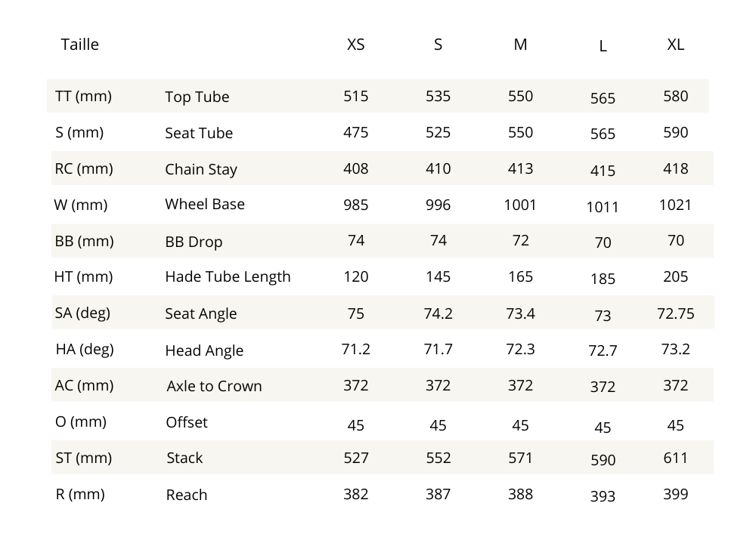Click the Stack row label
This screenshot has height=534, width=756.
[184, 458]
